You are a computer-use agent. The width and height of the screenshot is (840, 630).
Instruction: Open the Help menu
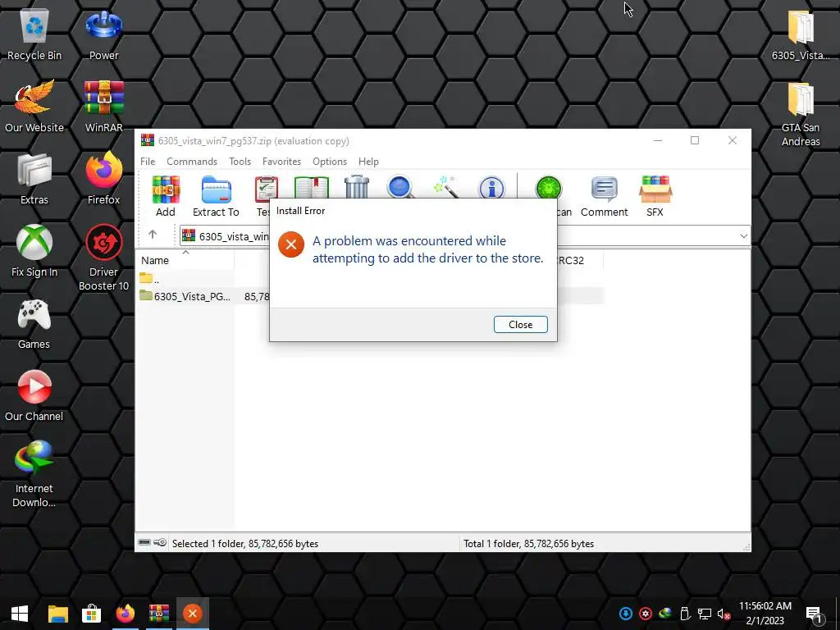click(x=368, y=162)
